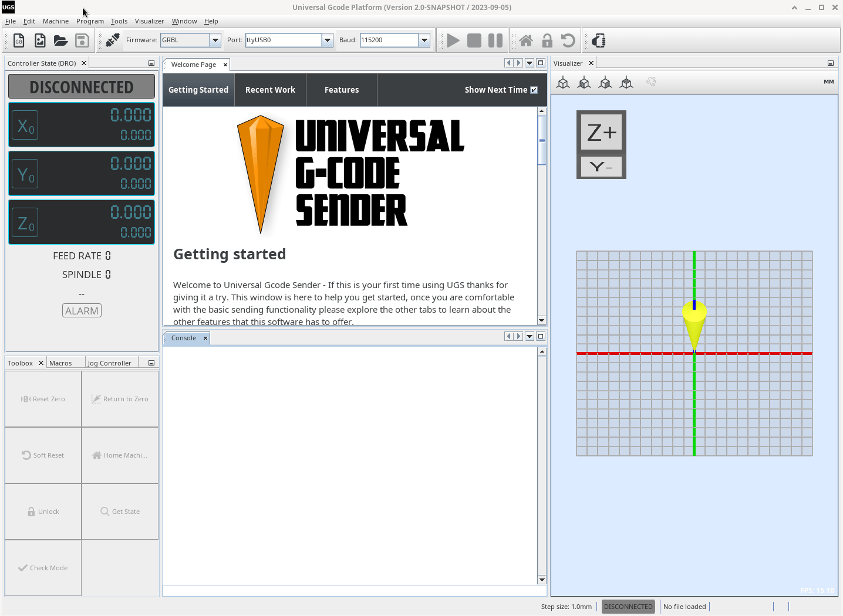Image resolution: width=843 pixels, height=616 pixels.
Task: Open the Baud rate dropdown
Action: click(x=424, y=40)
